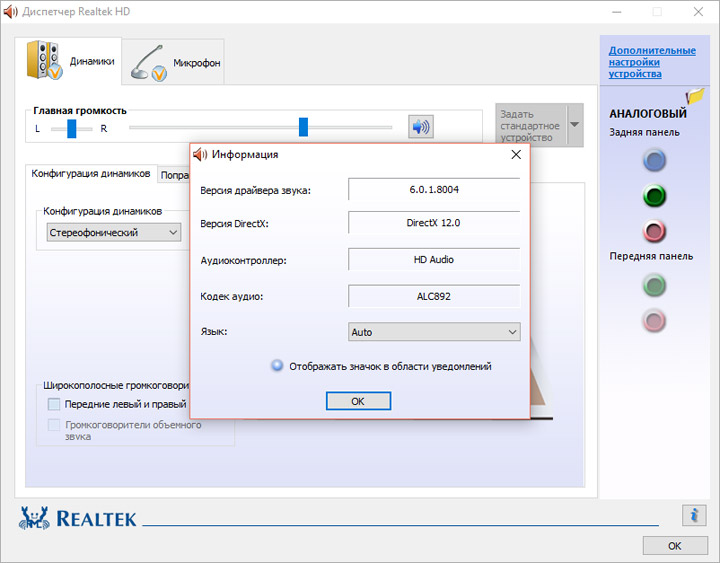
Task: Check Передние левый и правый checkbox
Action: point(54,404)
